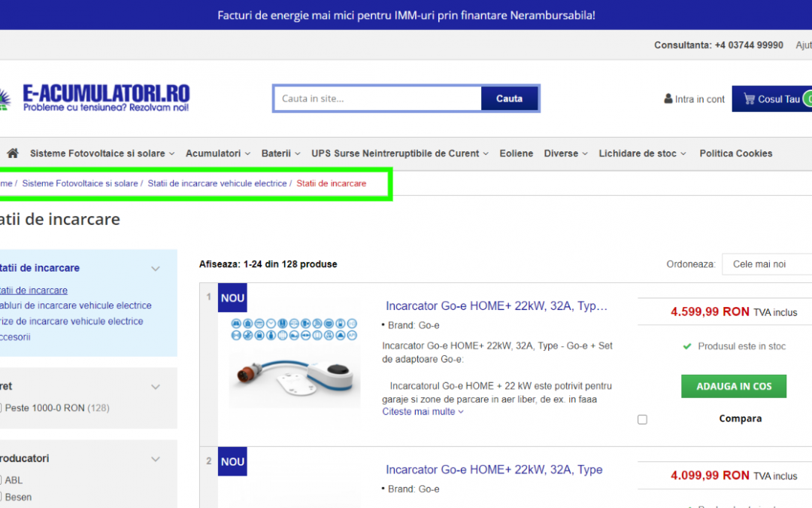This screenshot has height=508, width=812.
Task: Expand UPS Surse Neintreruptibile de Curent menu
Action: tap(400, 154)
